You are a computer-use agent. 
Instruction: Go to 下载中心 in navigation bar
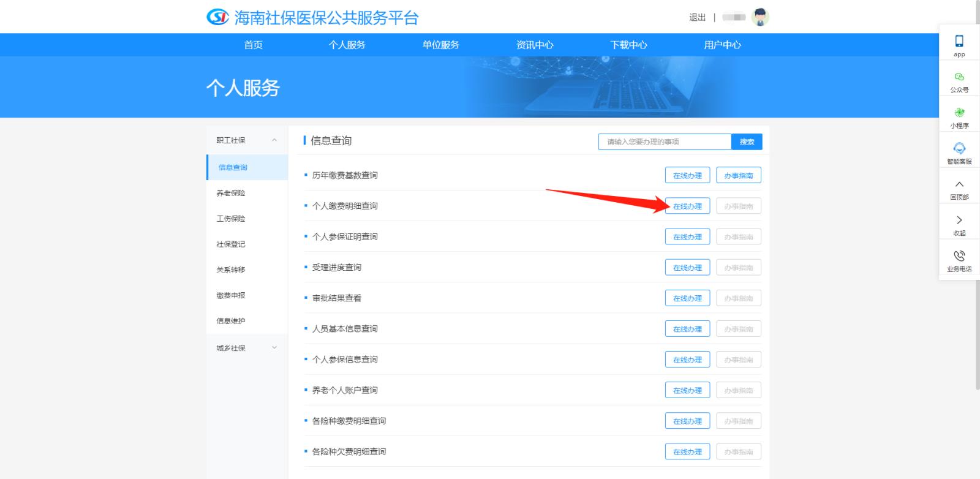(x=628, y=45)
